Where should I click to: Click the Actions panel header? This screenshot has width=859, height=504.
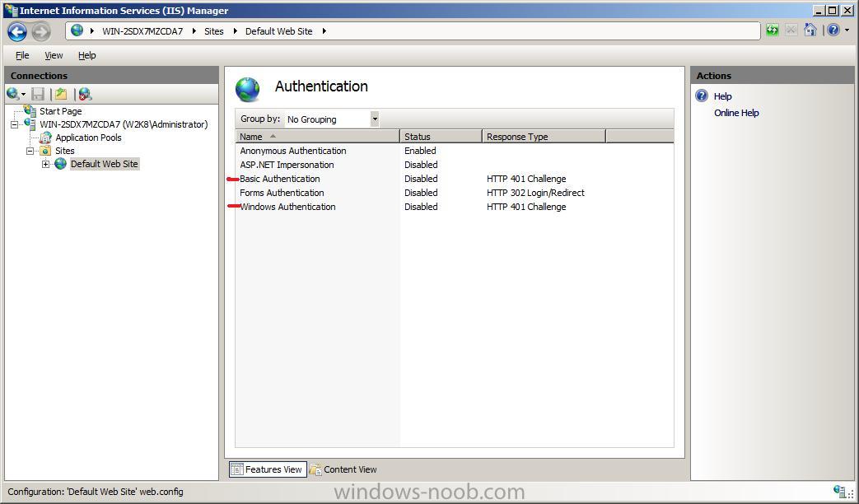click(x=772, y=76)
